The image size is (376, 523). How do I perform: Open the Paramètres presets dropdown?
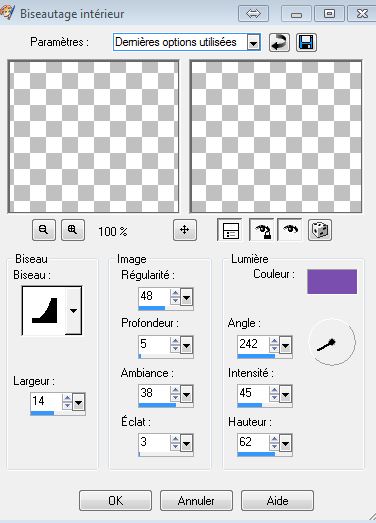pos(254,43)
